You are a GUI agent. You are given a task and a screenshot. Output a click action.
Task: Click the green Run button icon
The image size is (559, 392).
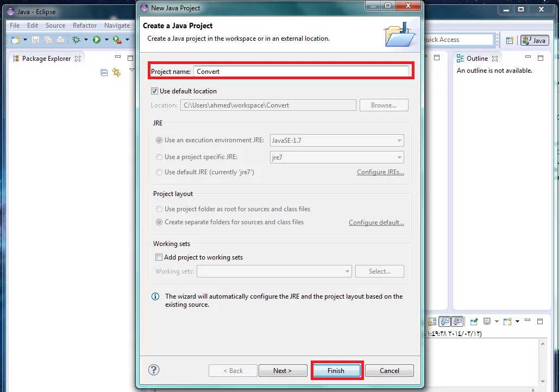pos(96,40)
